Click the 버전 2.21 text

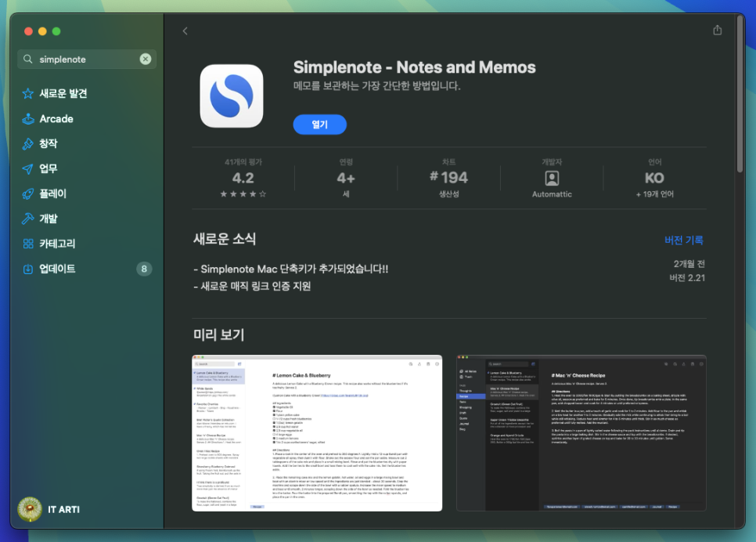(x=687, y=278)
